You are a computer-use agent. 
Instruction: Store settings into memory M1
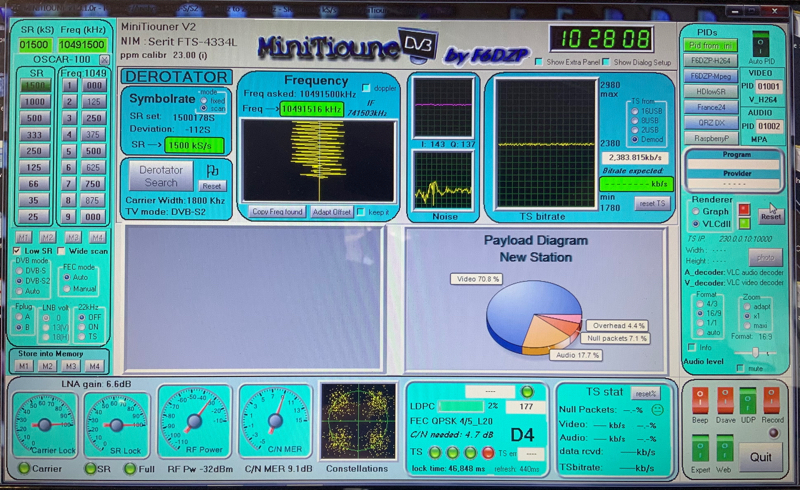[x=23, y=366]
